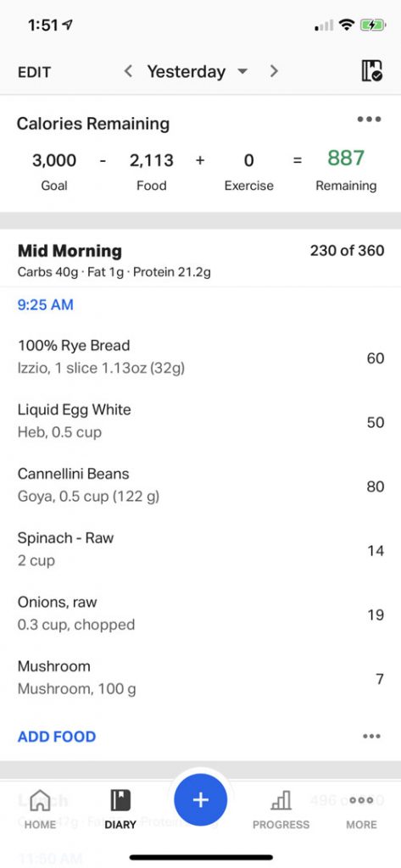The width and height of the screenshot is (401, 868).
Task: Go to next day arrow
Action: pyautogui.click(x=274, y=71)
